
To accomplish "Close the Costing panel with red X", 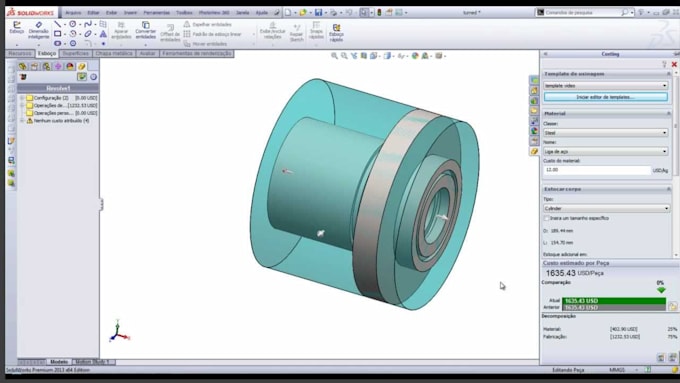I will click(x=674, y=64).
